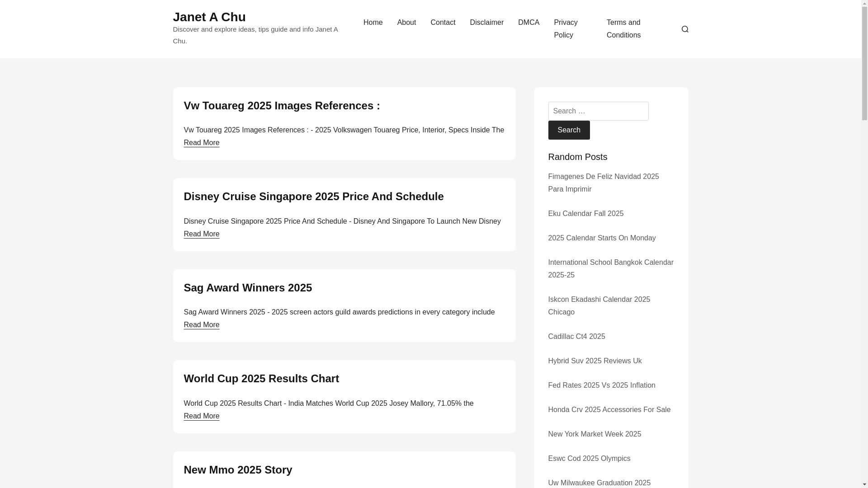Image resolution: width=868 pixels, height=488 pixels.
Task: Open the header search icon
Action: 685,29
